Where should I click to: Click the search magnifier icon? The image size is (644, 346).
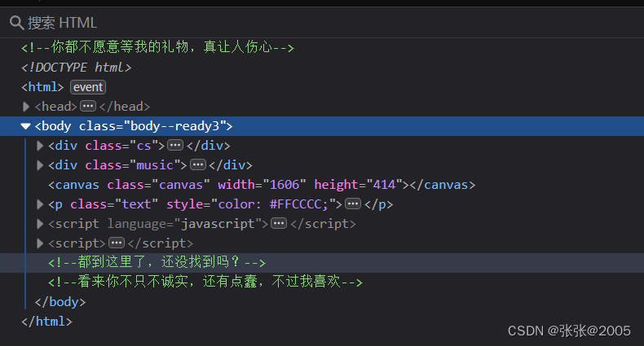click(x=16, y=23)
